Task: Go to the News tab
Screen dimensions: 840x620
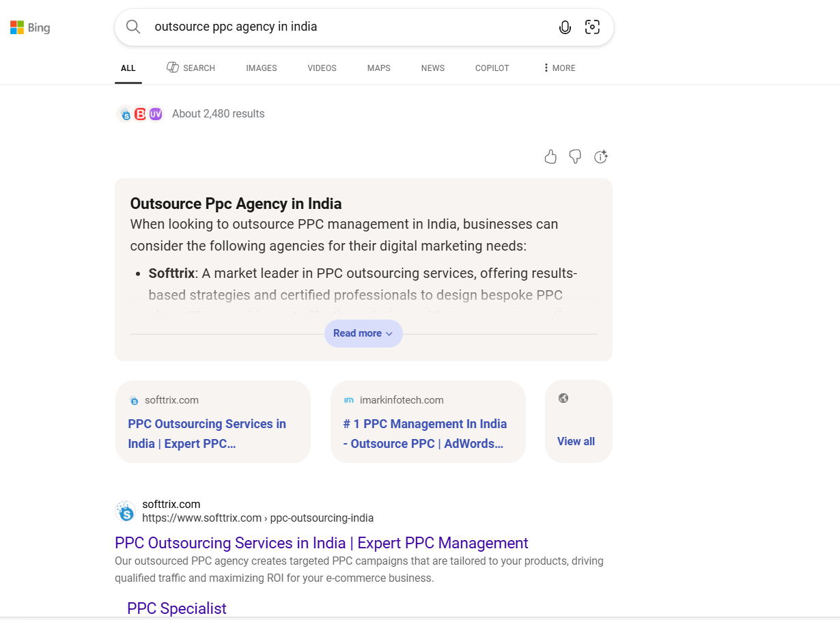Action: (432, 68)
